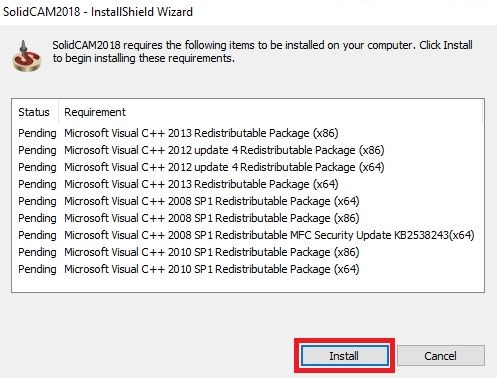Click the requirements instruction text
Image resolution: width=497 pixels, height=378 pixels.
pos(262,52)
